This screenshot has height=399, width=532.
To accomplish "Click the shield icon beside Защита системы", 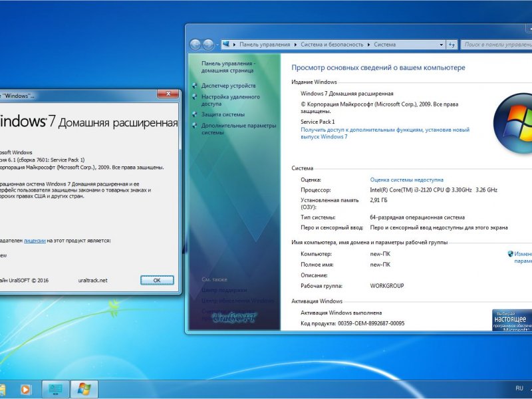I will 195,114.
